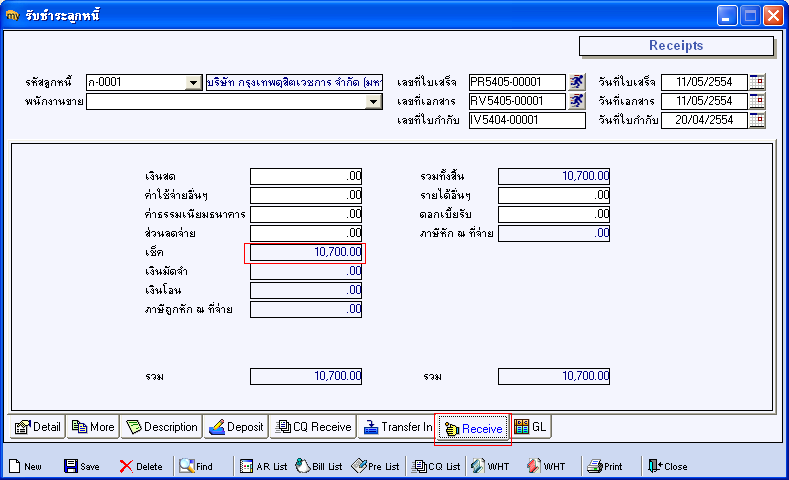Go to the GL tab

tap(530, 427)
